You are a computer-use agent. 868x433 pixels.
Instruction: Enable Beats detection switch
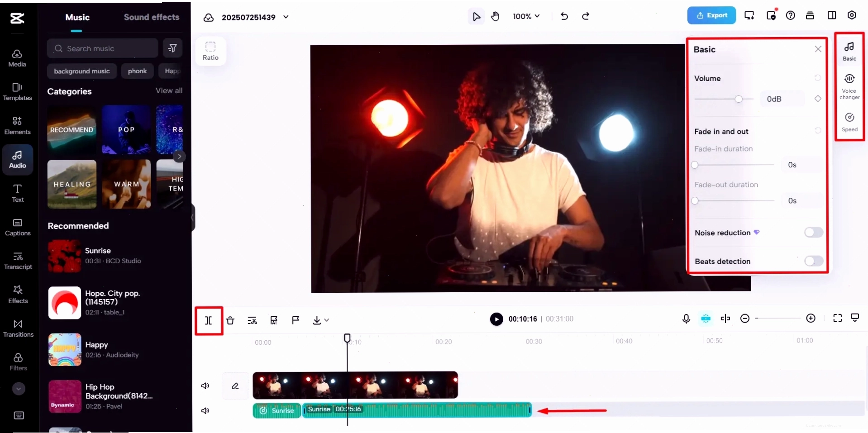point(813,261)
